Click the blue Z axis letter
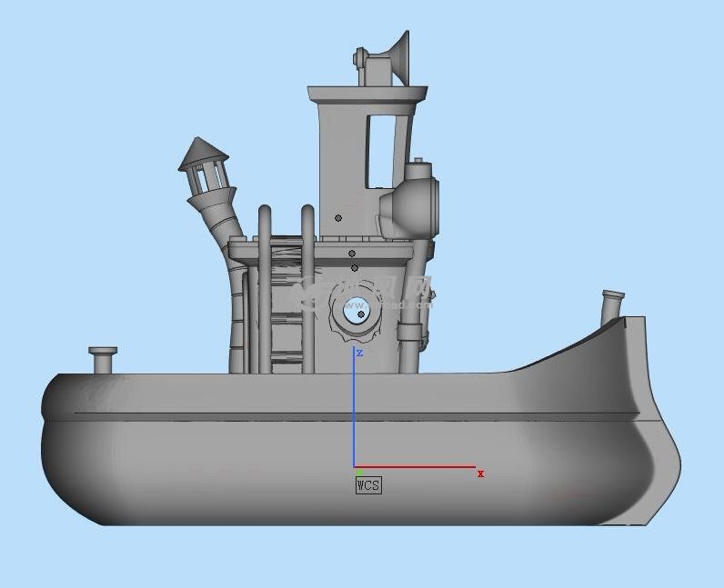724x588 pixels. (360, 352)
